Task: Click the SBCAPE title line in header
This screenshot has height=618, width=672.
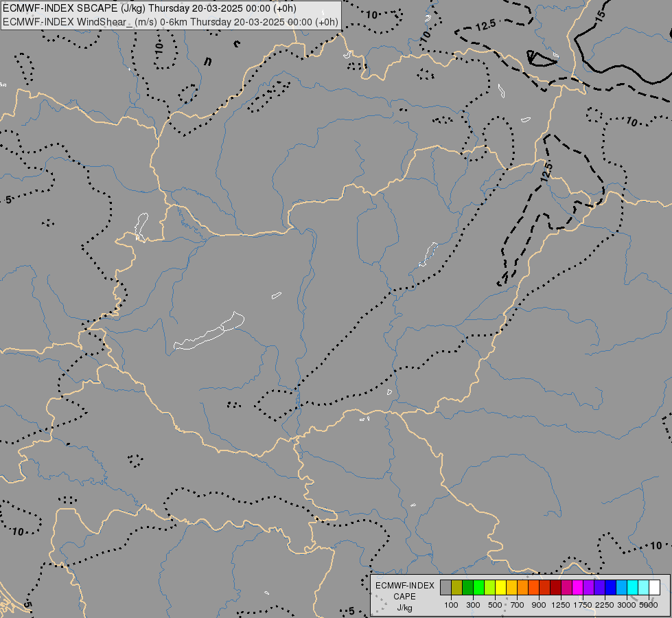Action: pyautogui.click(x=149, y=8)
